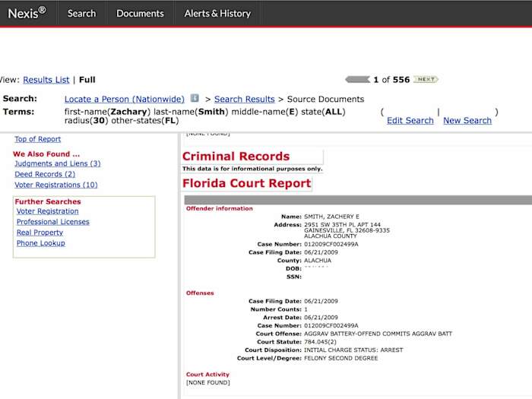Select address line 2951 SW 35TH PL APT 144
The height and width of the screenshot is (399, 532).
coord(342,225)
